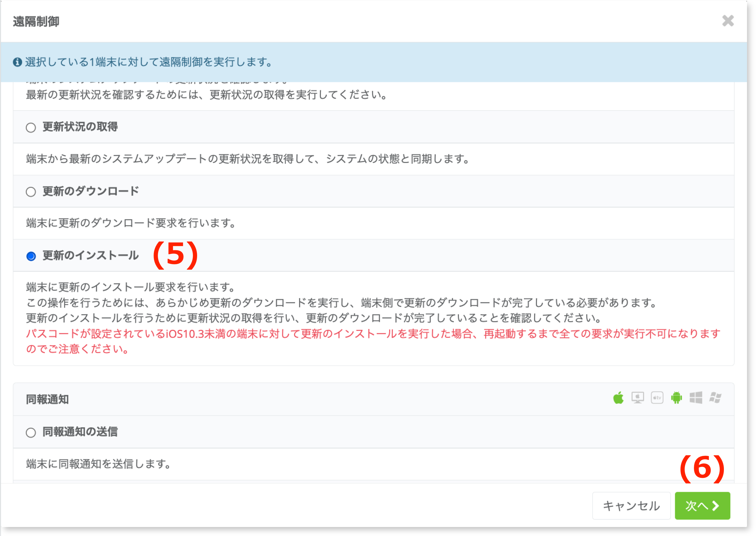Click the Apple platform icon in 同報通知
Image resolution: width=756 pixels, height=536 pixels.
click(618, 398)
